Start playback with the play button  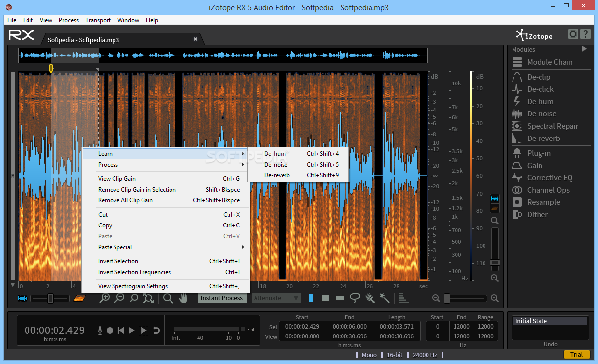(x=131, y=331)
